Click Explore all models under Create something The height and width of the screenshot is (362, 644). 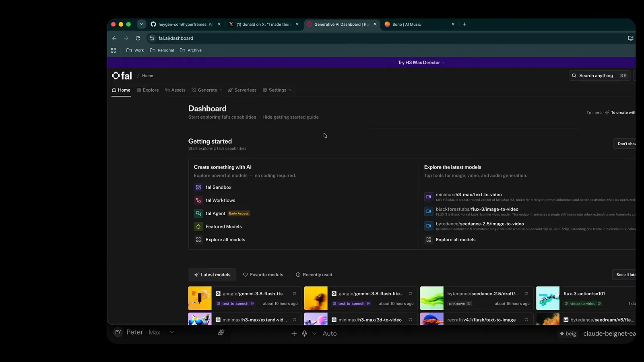pos(225,240)
